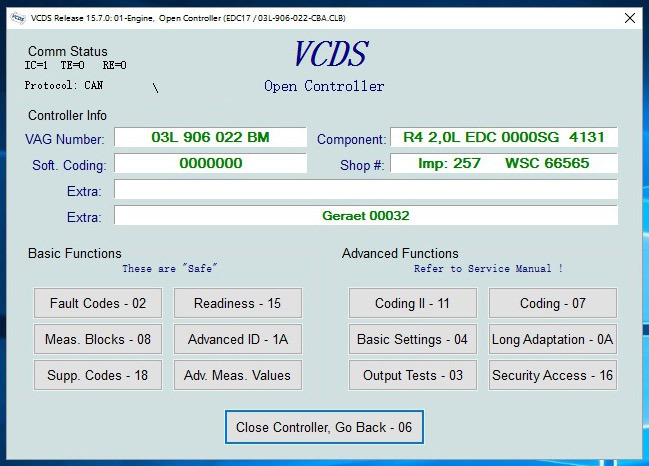Select the Shop # field WSC 66565
The image size is (649, 466).
[504, 163]
